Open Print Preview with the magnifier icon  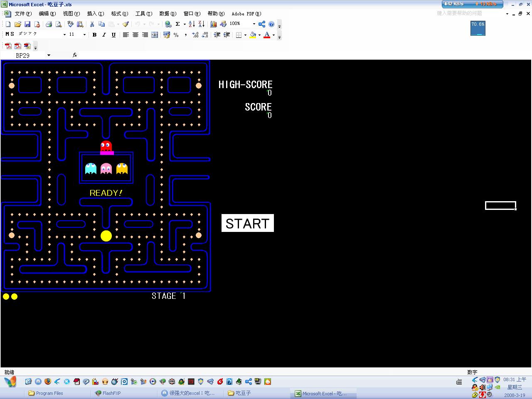click(58, 24)
